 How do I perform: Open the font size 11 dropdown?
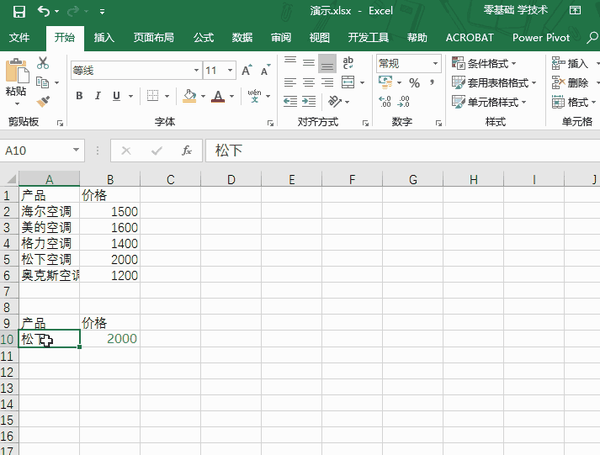tap(230, 70)
